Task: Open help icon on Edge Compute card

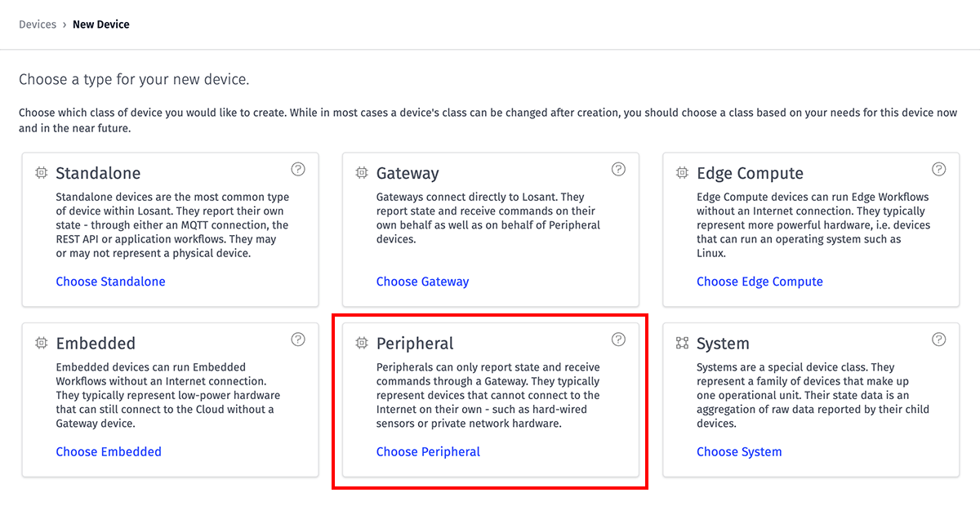Action: pos(939,169)
